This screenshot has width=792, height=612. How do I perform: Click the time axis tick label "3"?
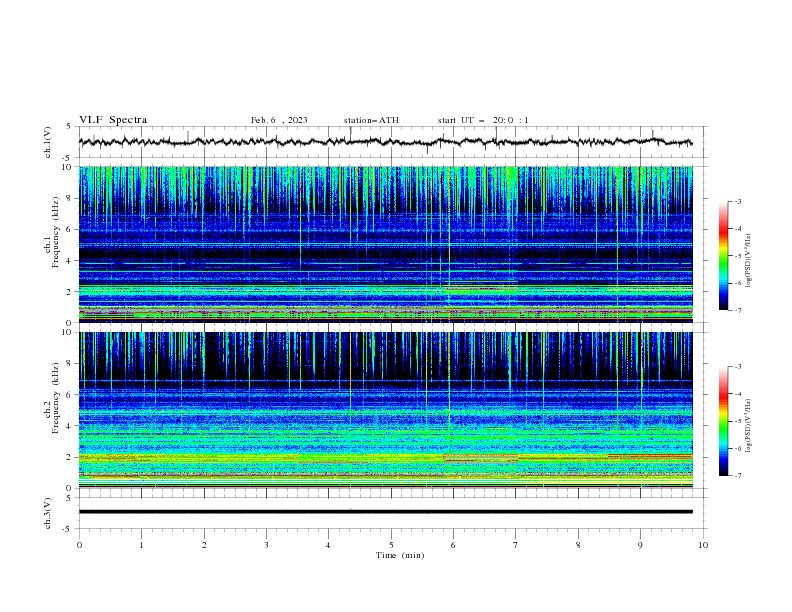point(266,545)
